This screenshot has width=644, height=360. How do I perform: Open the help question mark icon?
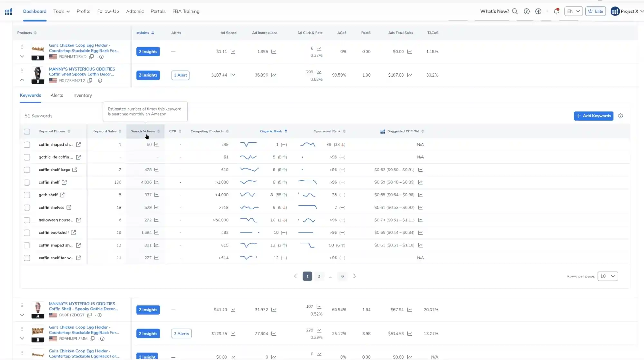pyautogui.click(x=527, y=11)
